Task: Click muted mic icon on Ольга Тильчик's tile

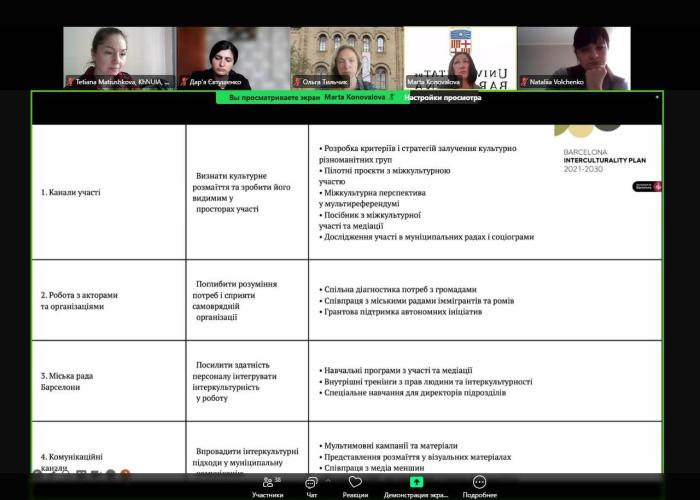Action: pos(297,82)
